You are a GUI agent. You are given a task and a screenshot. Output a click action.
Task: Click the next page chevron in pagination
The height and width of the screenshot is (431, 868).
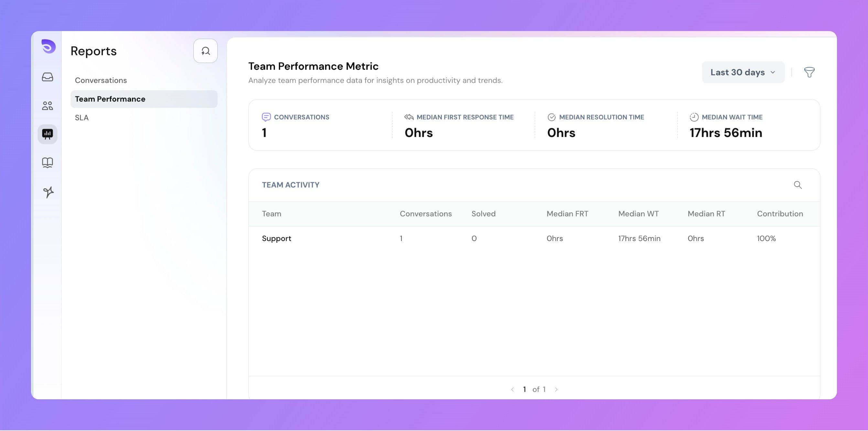[557, 389]
